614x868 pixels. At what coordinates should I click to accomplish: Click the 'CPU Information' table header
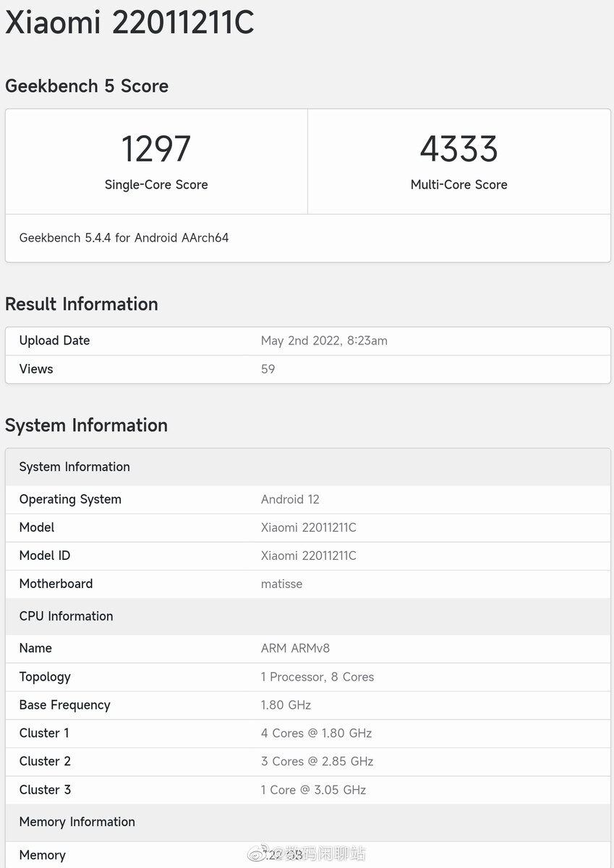308,616
